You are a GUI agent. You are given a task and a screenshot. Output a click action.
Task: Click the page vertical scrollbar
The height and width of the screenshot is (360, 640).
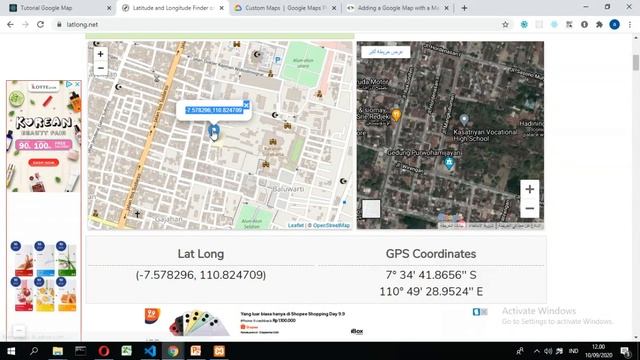pos(636,63)
